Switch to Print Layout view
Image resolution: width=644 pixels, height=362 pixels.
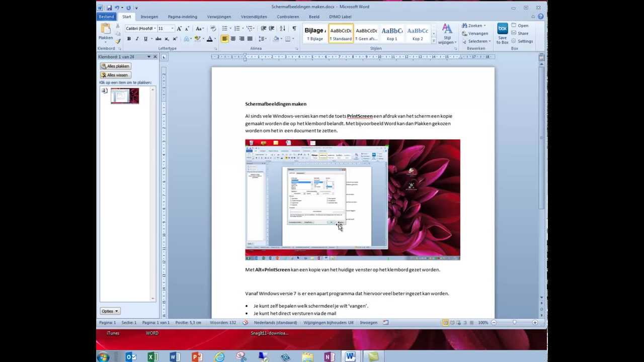pyautogui.click(x=446, y=322)
